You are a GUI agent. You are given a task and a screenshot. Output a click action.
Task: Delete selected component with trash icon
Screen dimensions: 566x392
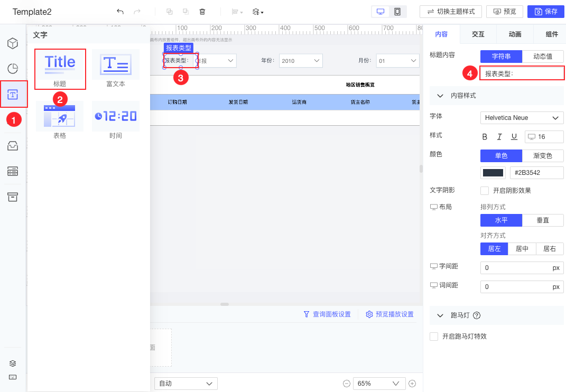click(202, 12)
